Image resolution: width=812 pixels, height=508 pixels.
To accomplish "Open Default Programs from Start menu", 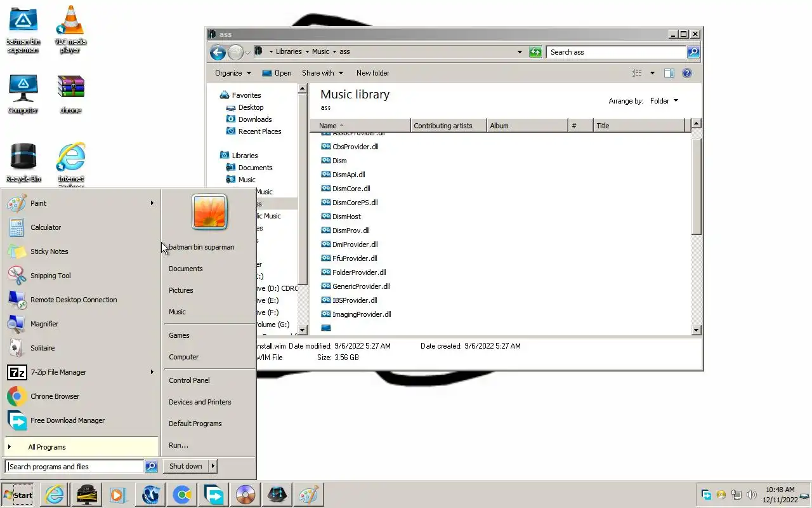I will click(195, 424).
